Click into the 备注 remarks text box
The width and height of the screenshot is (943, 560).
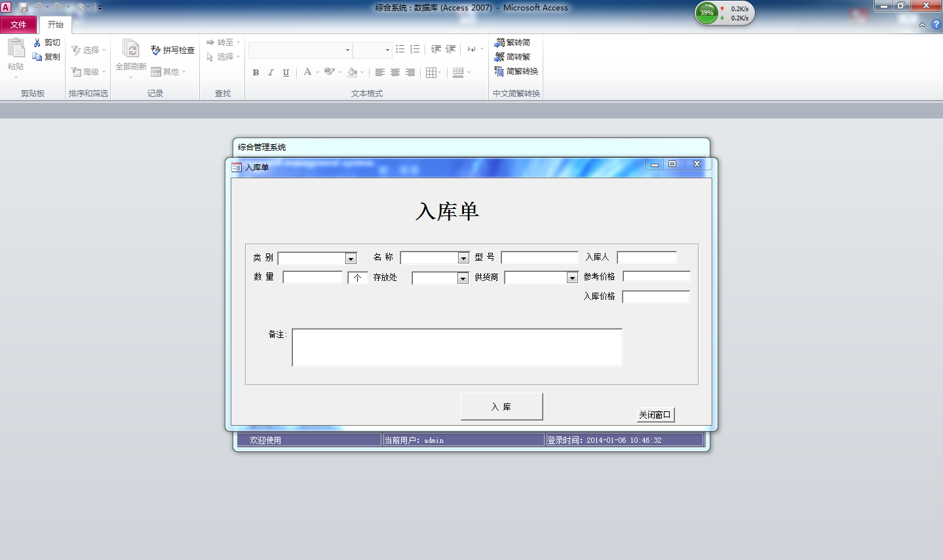[x=457, y=347]
